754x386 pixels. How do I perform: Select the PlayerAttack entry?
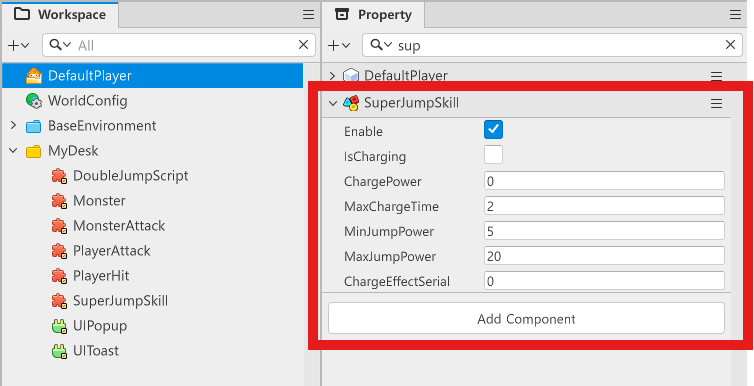[153, 251]
